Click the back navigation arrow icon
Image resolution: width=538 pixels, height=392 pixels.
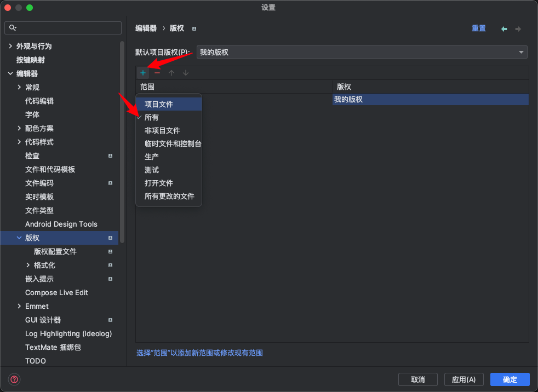click(504, 29)
